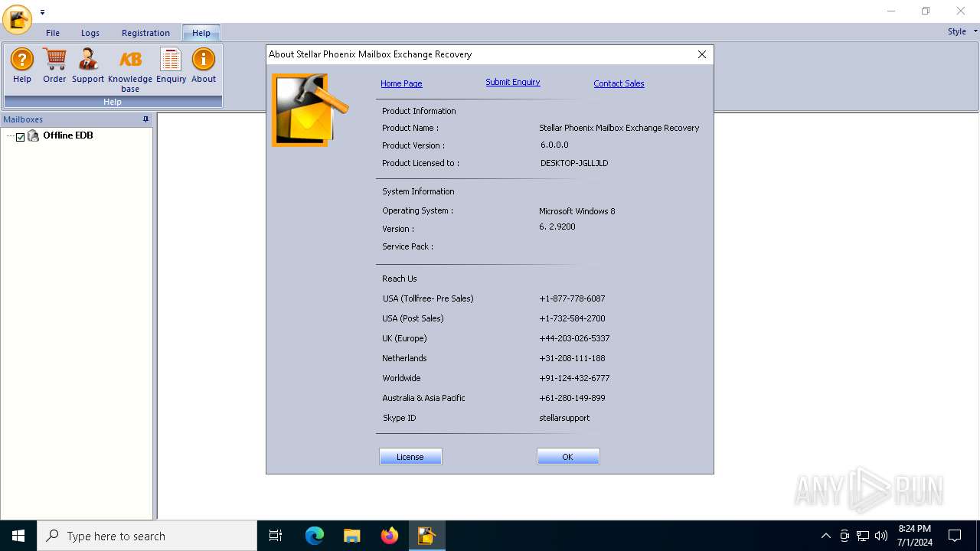Open Task View on taskbar
This screenshot has width=980, height=551.
click(276, 536)
